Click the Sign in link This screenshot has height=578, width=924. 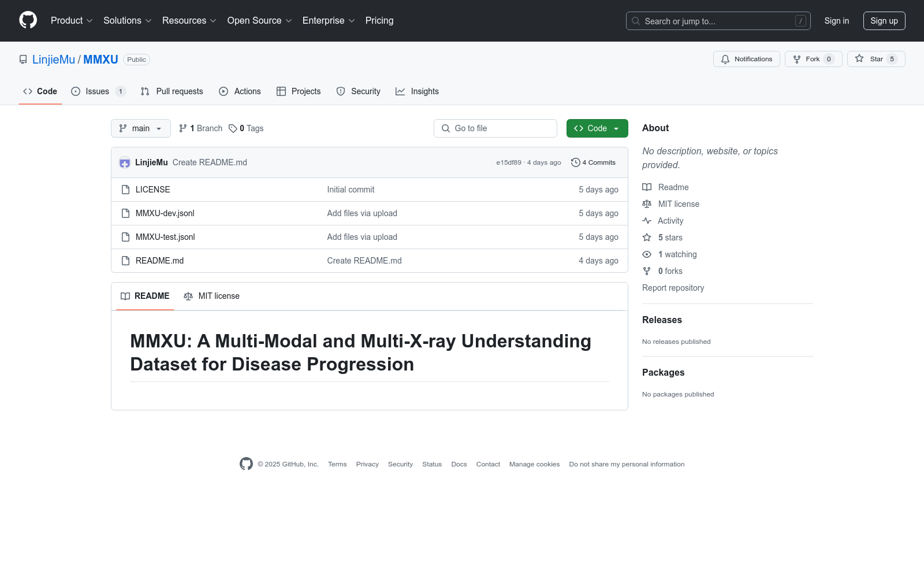point(837,21)
